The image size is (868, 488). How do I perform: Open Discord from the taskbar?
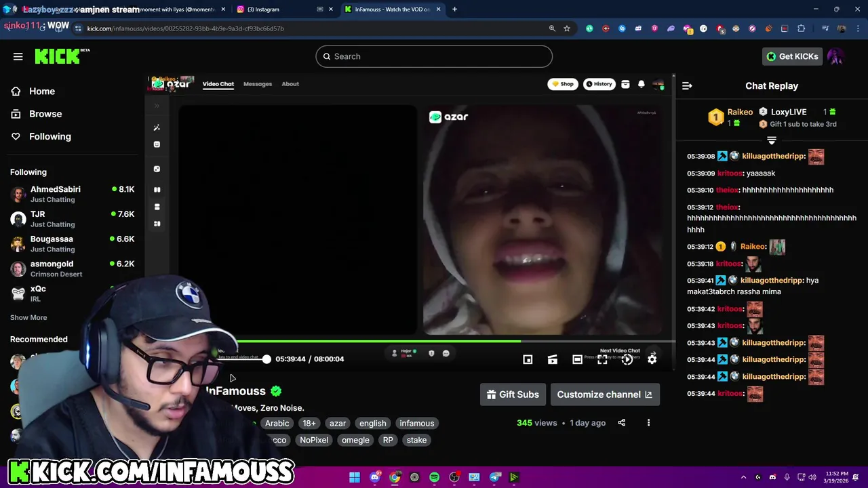[x=375, y=477]
